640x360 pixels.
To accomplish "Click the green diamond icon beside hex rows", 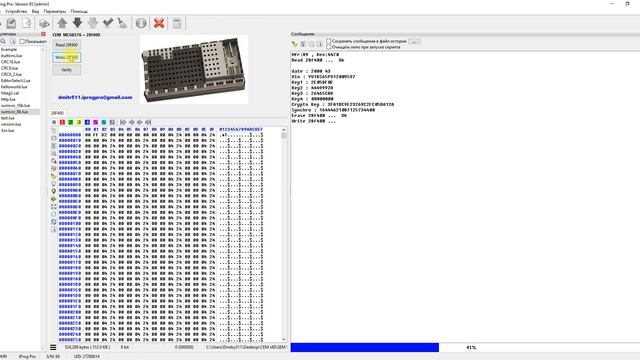I will [x=53, y=199].
